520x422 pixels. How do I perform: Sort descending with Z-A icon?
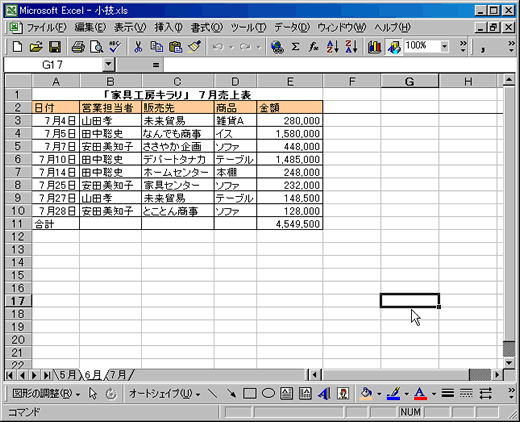(x=351, y=47)
